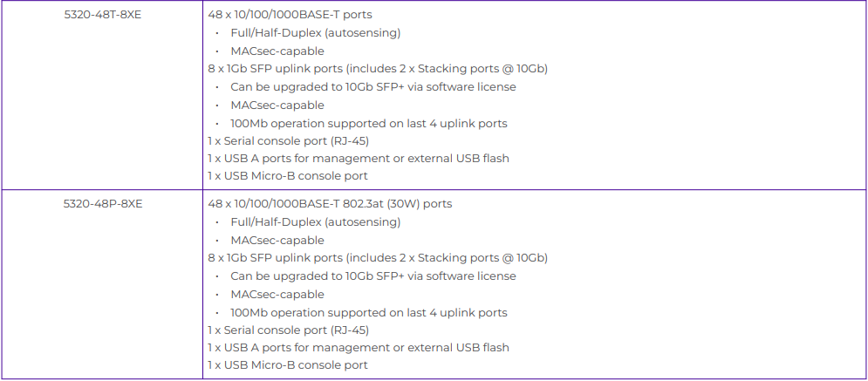The width and height of the screenshot is (868, 381).
Task: Click USB A ports line in 5320-48T-8XE row
Action: tap(358, 159)
